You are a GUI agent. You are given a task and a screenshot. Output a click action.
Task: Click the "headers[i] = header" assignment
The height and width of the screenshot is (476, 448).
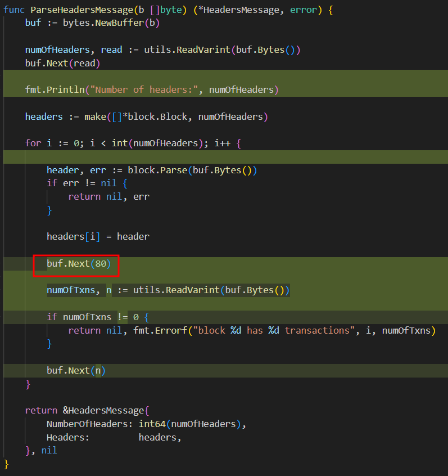98,237
